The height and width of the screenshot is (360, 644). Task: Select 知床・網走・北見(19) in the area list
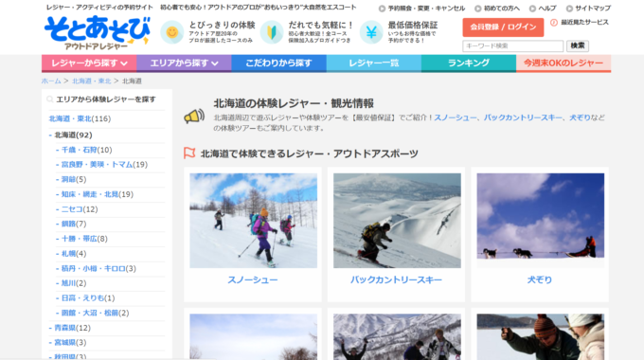click(98, 194)
